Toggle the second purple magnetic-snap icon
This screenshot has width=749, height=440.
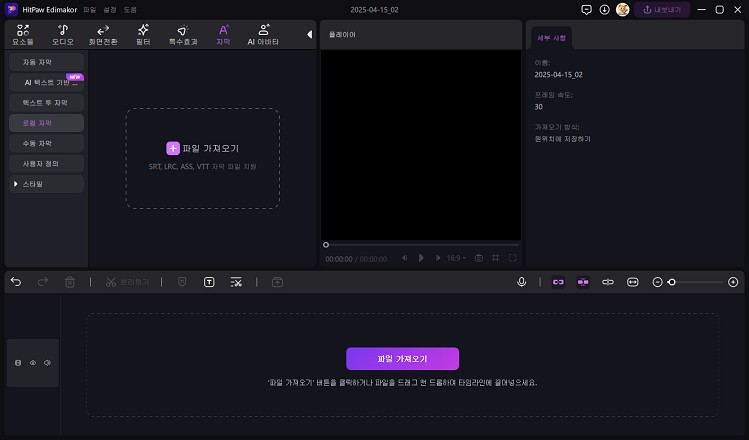point(583,282)
